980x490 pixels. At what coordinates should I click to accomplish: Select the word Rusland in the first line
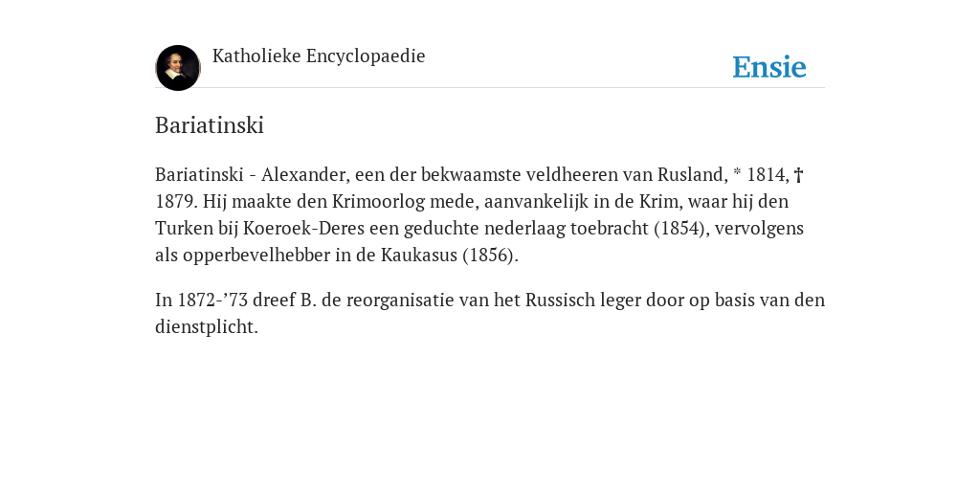(691, 174)
